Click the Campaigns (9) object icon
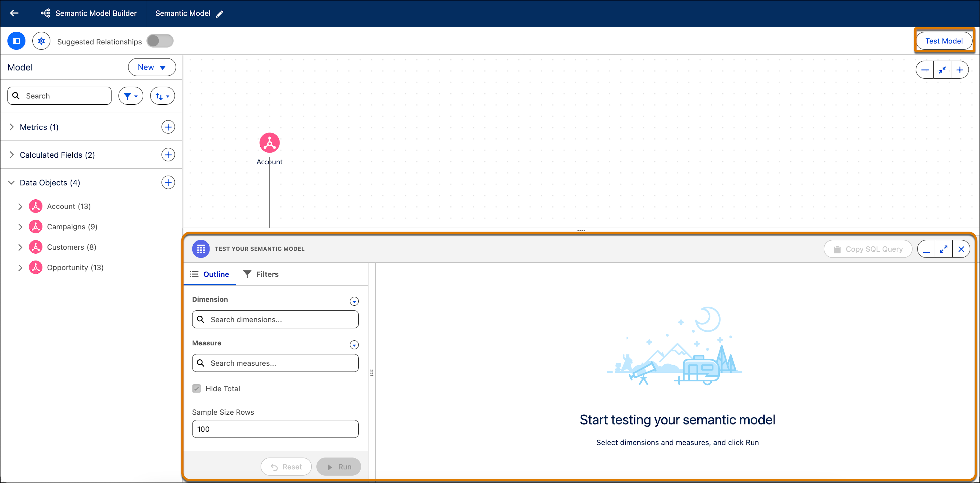Viewport: 980px width, 483px height. coord(36,227)
